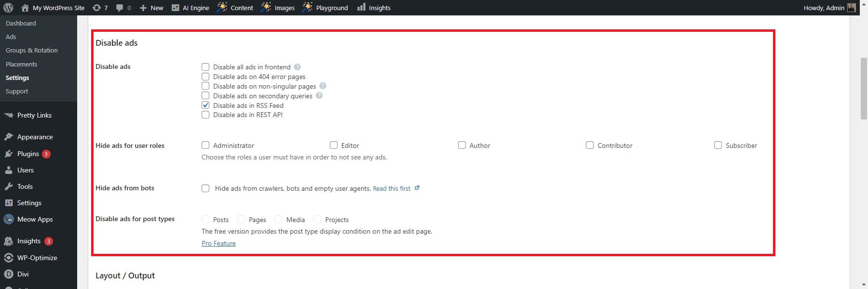
Task: Uncheck Disable ads in RSS Feed
Action: [205, 105]
